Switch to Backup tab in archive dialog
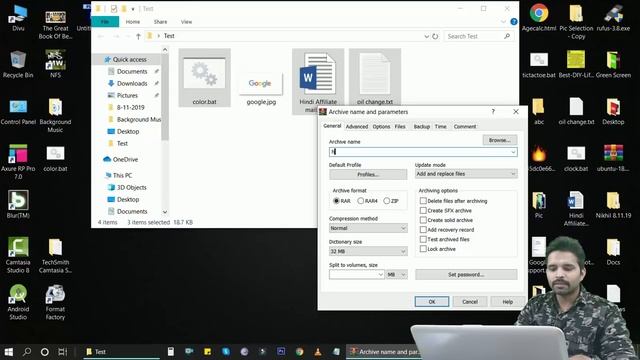The height and width of the screenshot is (360, 640). click(x=422, y=127)
